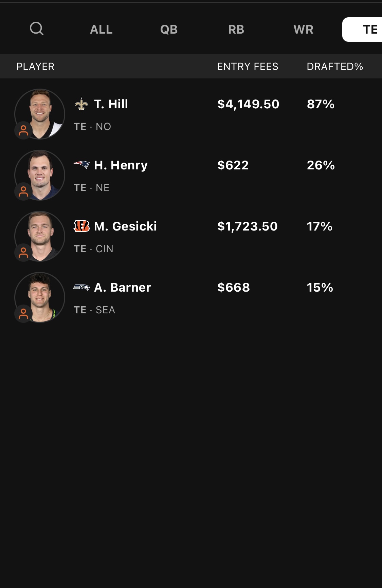Tap the Saints logo beside T. Hill
The image size is (382, 588).
click(81, 104)
